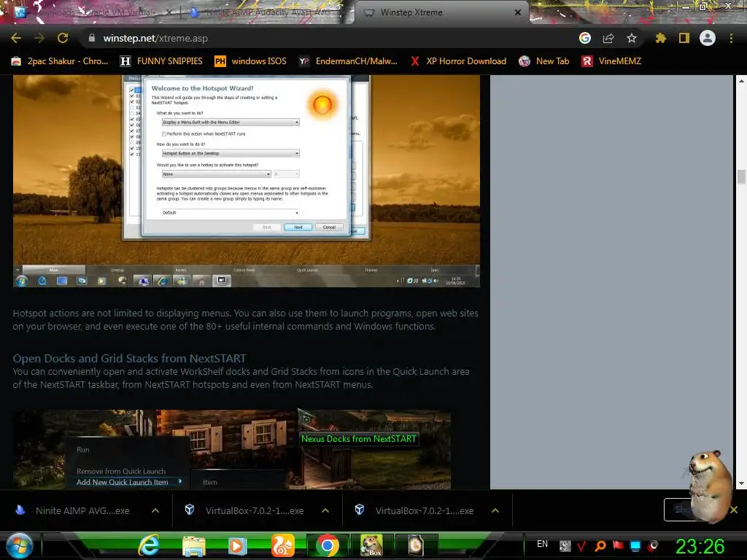Screen dimensions: 747x560
Task: Click the orange magnifier tray icon
Action: click(600, 546)
